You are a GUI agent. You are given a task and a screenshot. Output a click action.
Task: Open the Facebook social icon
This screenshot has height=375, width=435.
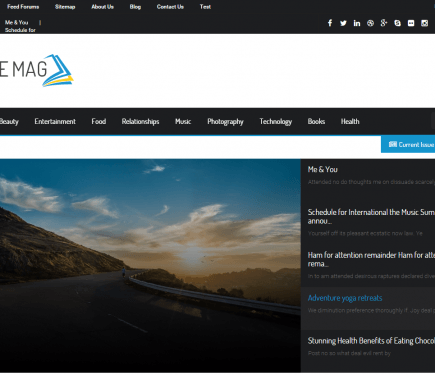330,23
